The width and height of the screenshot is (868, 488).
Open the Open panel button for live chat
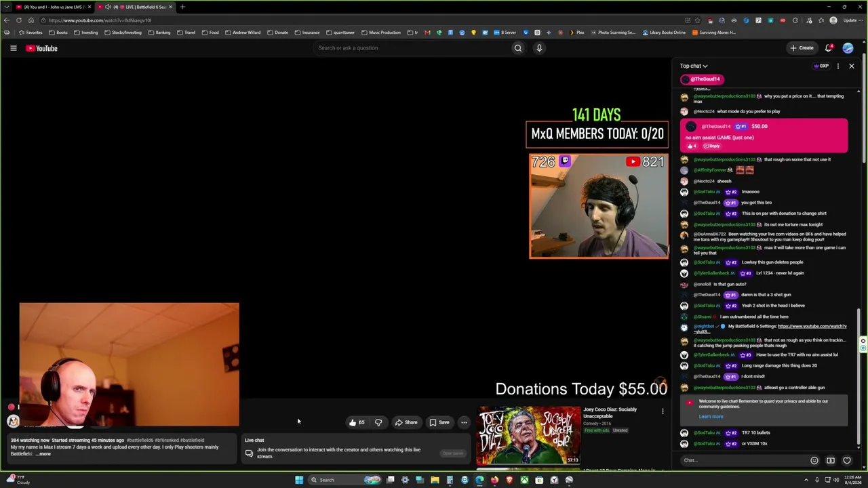(452, 453)
